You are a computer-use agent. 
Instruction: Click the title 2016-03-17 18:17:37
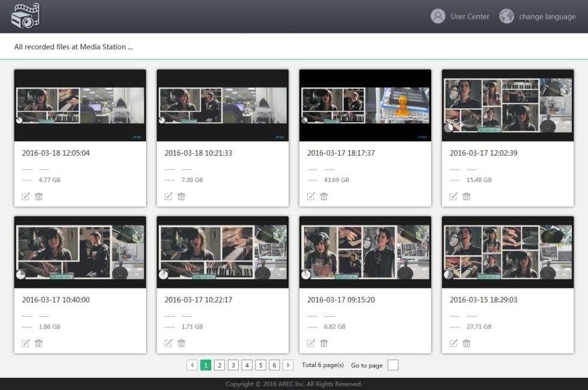point(341,153)
